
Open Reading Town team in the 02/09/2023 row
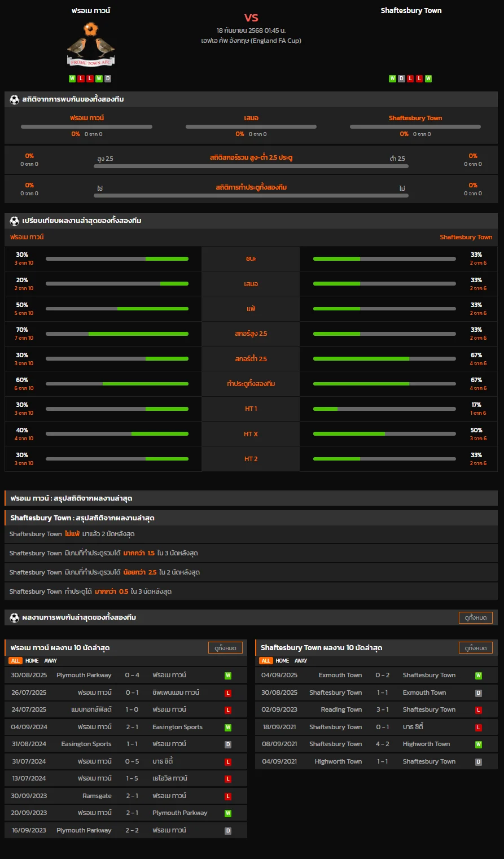(341, 710)
